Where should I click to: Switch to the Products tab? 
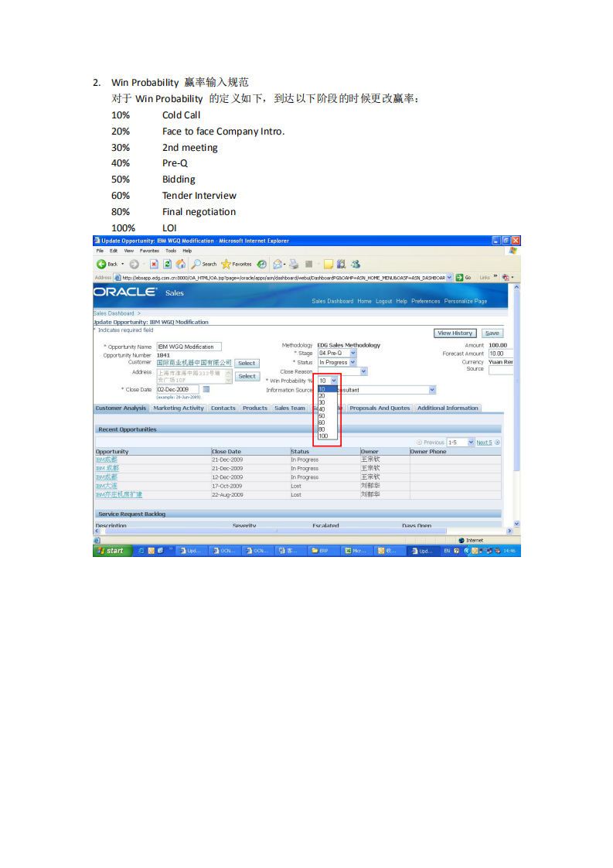[254, 408]
